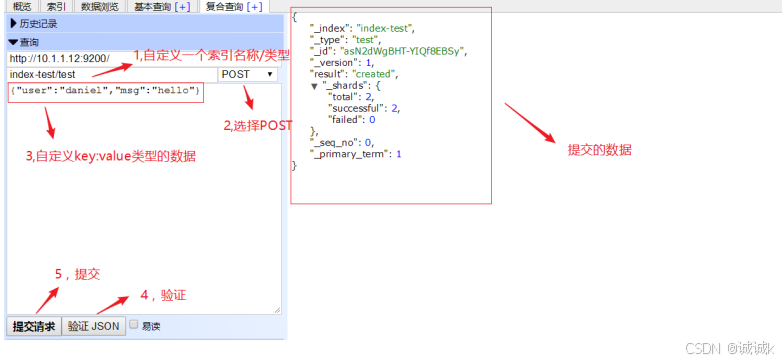This screenshot has height=362, width=782.
Task: Open the POST method dropdown
Action: pyautogui.click(x=248, y=74)
